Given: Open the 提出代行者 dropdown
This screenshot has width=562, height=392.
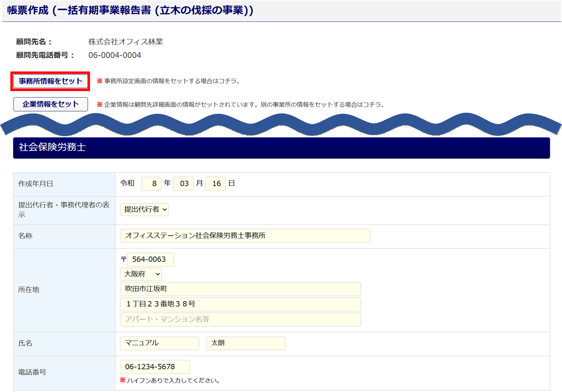Looking at the screenshot, I should pos(144,210).
